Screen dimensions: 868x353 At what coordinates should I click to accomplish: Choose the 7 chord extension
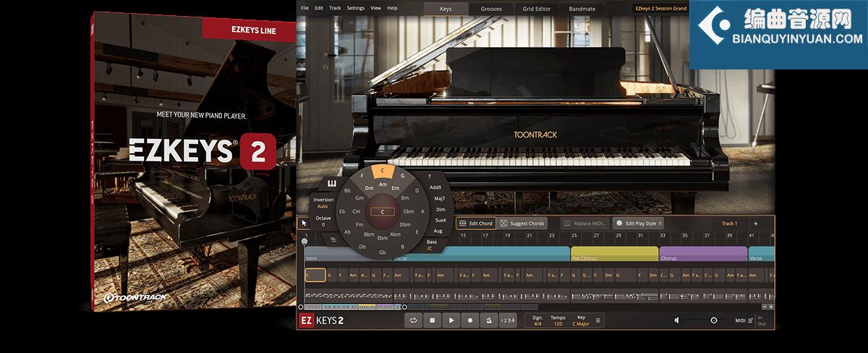pyautogui.click(x=430, y=176)
